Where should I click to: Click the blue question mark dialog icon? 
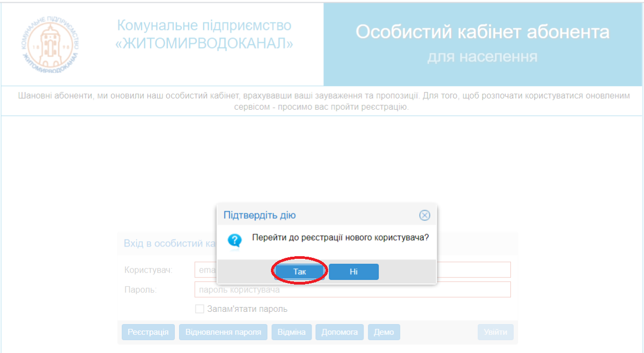[x=235, y=241]
